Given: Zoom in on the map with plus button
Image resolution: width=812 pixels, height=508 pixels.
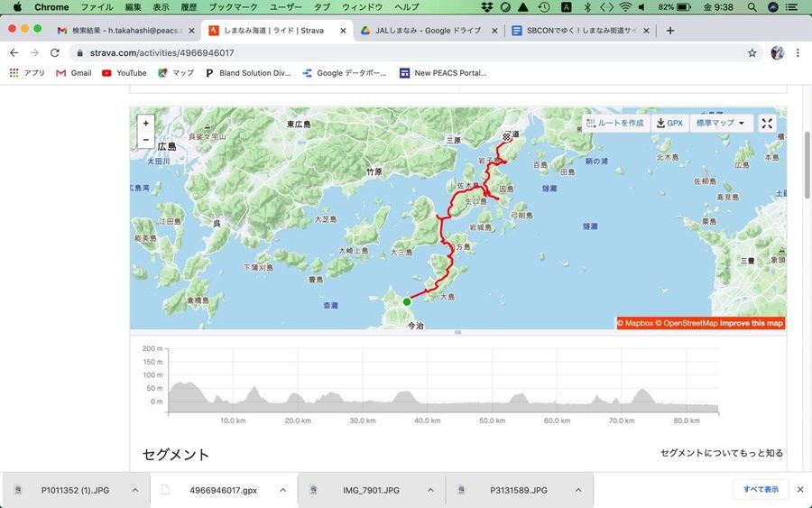Looking at the screenshot, I should [146, 123].
